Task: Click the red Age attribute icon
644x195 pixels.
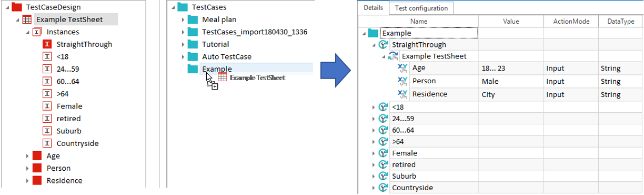Action: [37, 155]
